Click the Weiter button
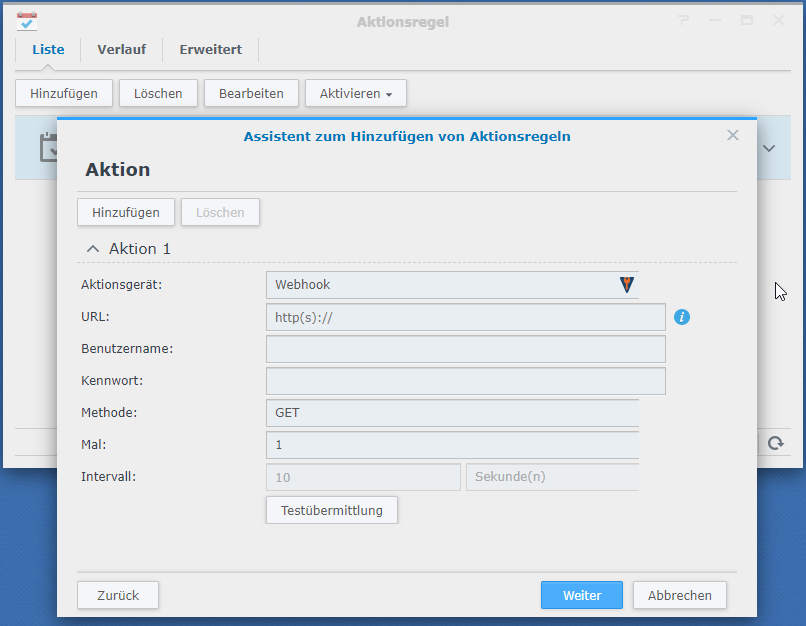This screenshot has height=626, width=806. coord(582,595)
